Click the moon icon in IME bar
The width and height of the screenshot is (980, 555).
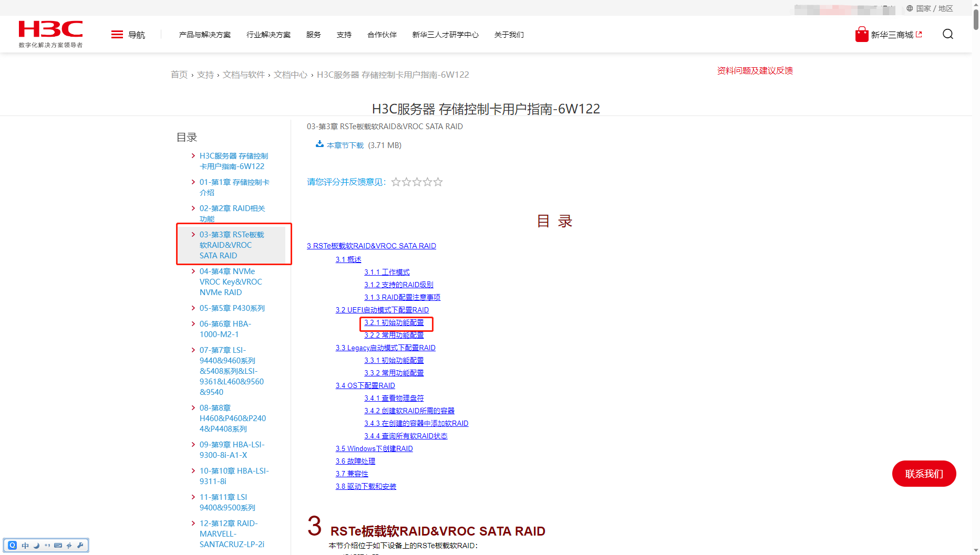36,546
